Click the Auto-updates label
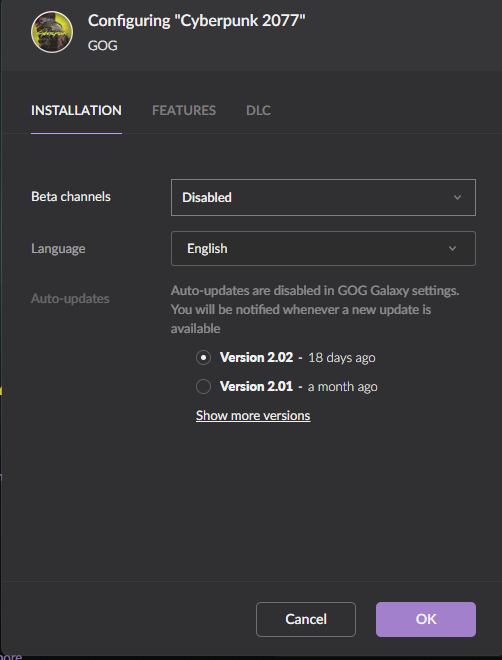 tap(70, 298)
